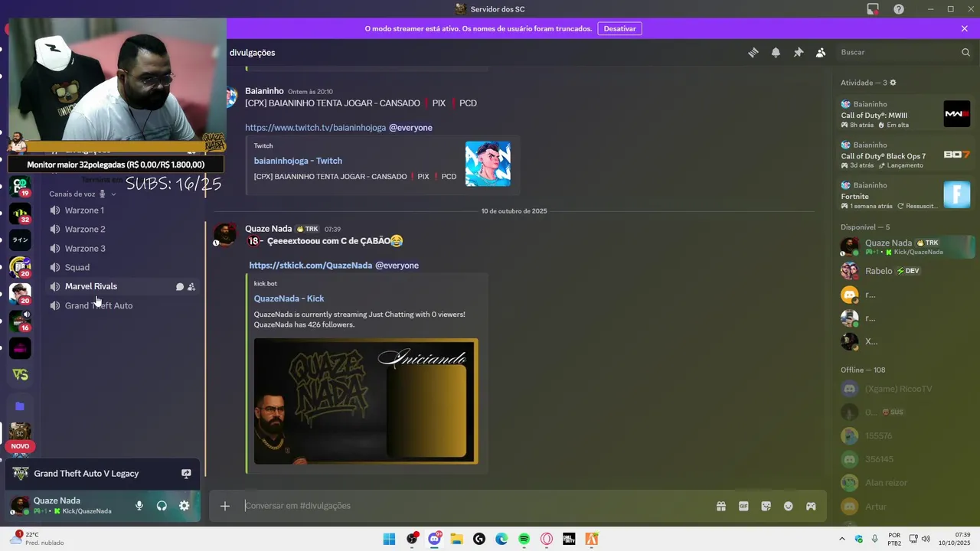Open the gift icon in message bar

coord(721,506)
